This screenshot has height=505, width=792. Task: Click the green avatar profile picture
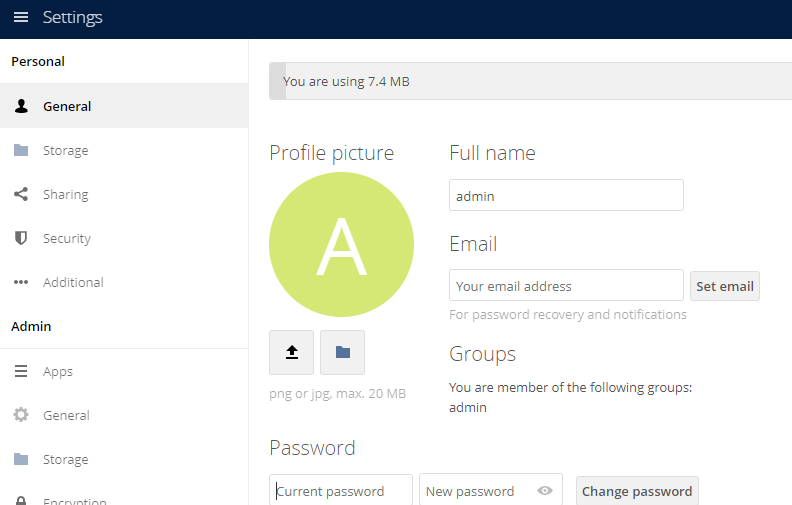341,244
